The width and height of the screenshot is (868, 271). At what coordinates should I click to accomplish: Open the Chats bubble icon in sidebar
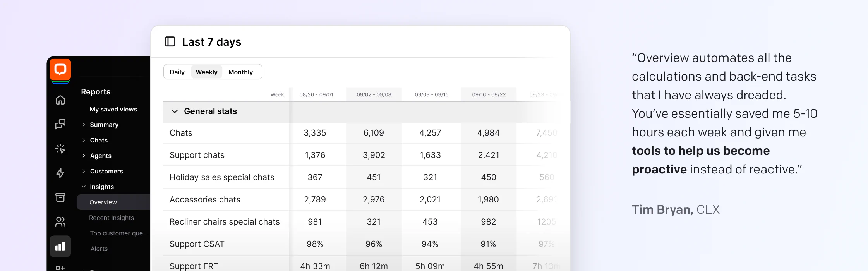60,124
